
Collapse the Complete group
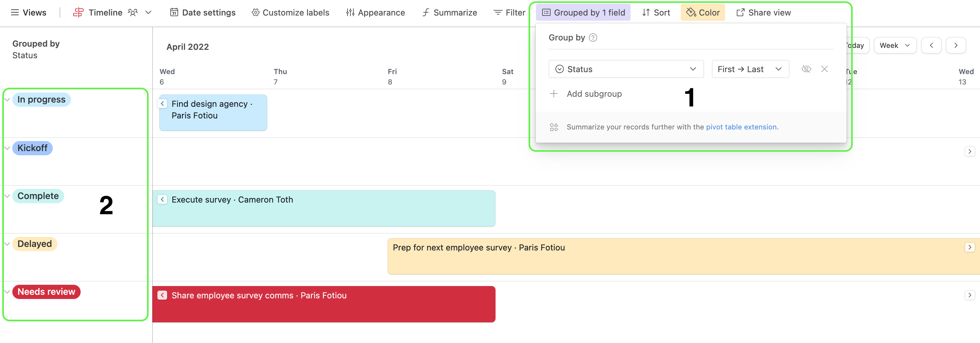pyautogui.click(x=7, y=196)
